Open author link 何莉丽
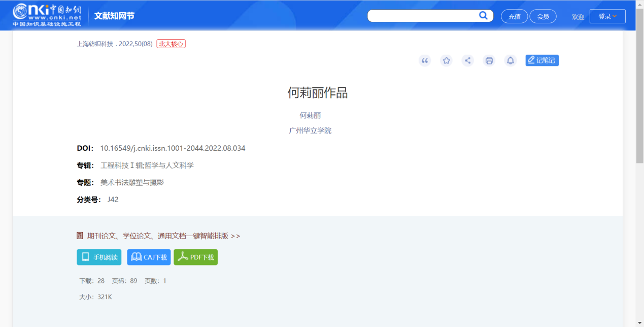Screen dimensions: 644x327 (x=310, y=115)
